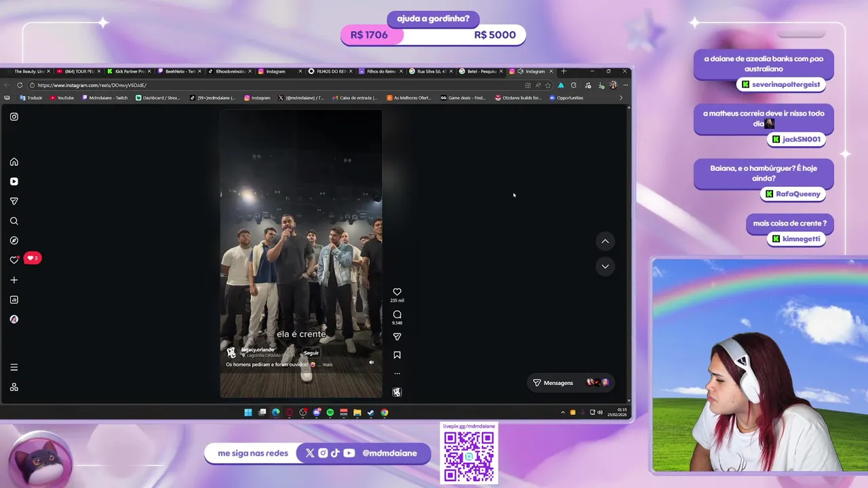
Task: Open 'Caixa de entrada' bookmark
Action: 355,98
